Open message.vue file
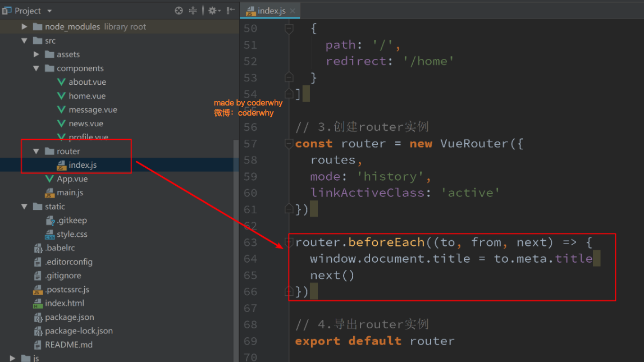The image size is (644, 362). coord(93,109)
